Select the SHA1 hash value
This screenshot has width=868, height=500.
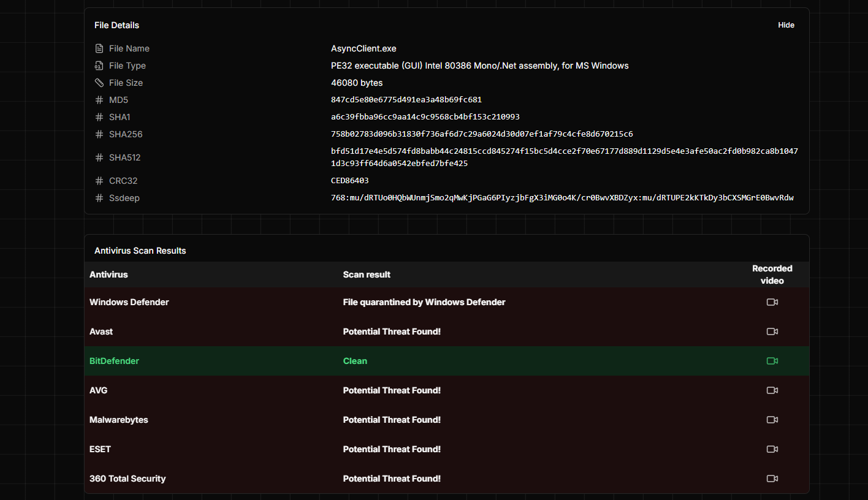coord(425,117)
